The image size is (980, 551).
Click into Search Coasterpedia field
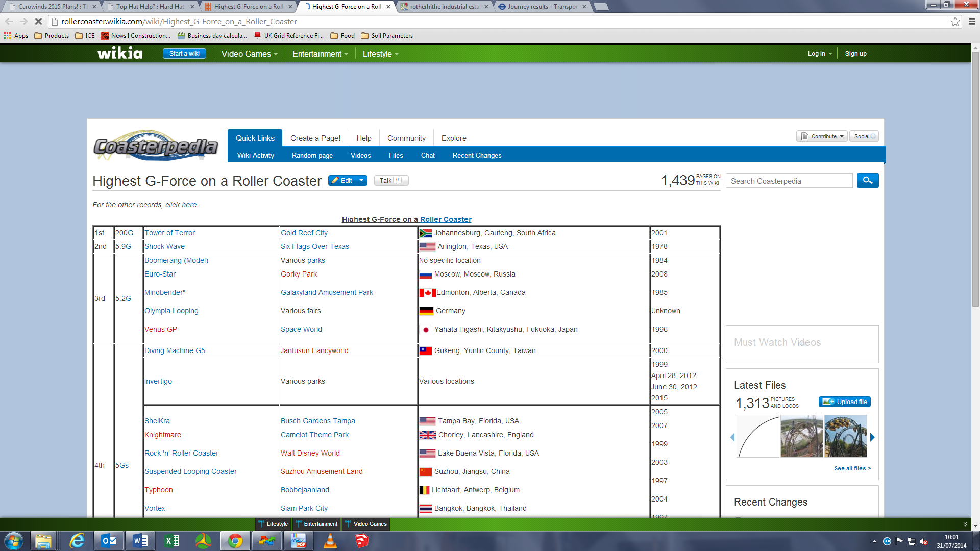coord(789,181)
